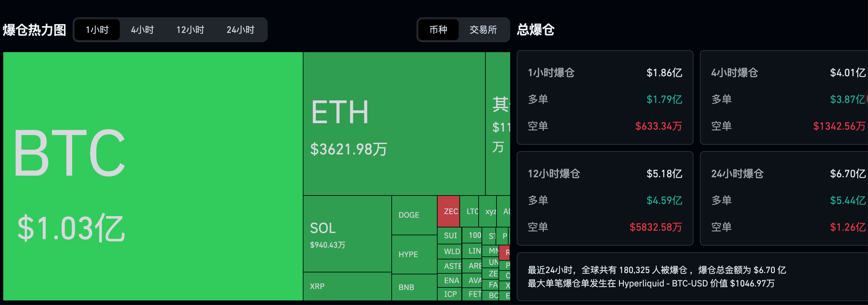
Task: Select the ENA tile
Action: tap(450, 280)
